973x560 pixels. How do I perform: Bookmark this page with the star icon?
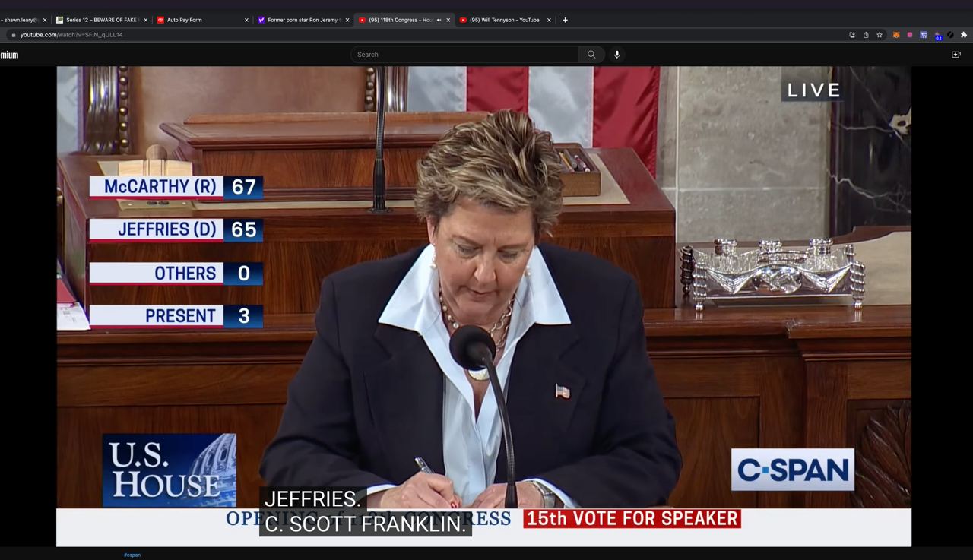click(x=880, y=35)
